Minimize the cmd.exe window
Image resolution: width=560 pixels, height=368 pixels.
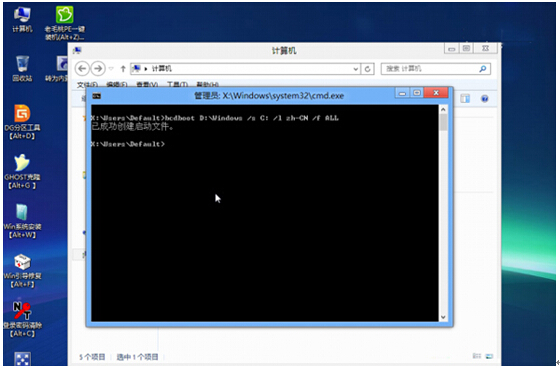coord(402,93)
